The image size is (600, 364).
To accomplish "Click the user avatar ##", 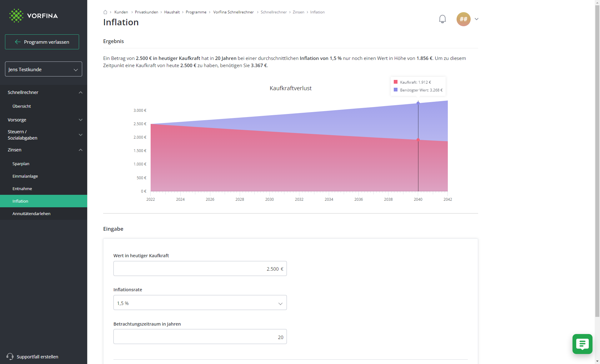I will pos(463,19).
